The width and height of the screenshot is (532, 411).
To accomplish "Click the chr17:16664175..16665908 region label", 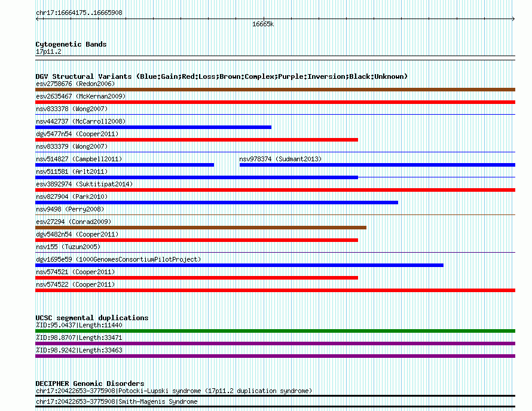I will click(79, 13).
